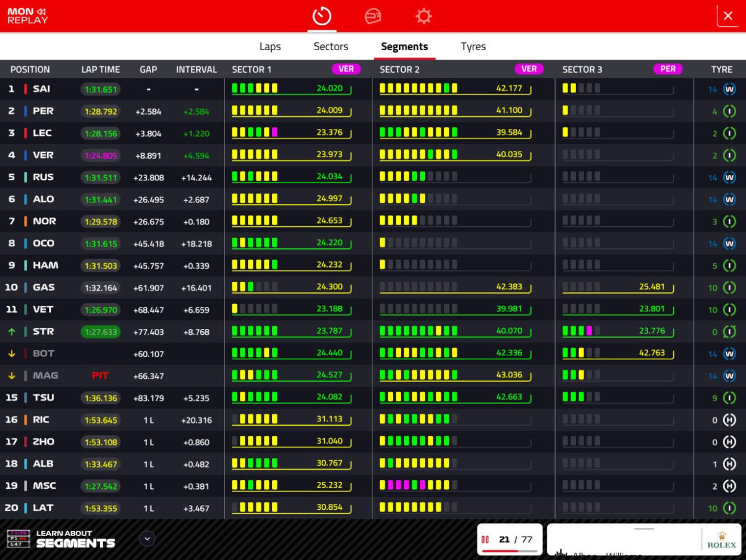Switch to the Tyres tab
This screenshot has width=746, height=560.
(473, 47)
